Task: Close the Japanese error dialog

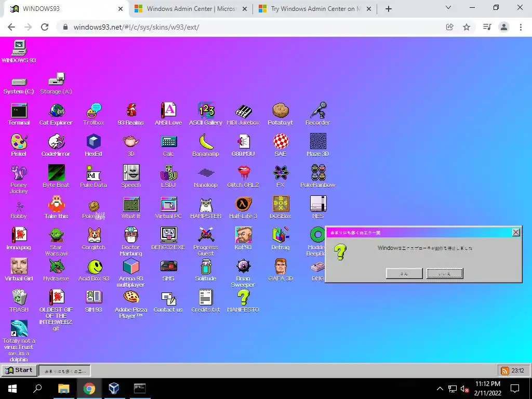Action: (x=516, y=232)
